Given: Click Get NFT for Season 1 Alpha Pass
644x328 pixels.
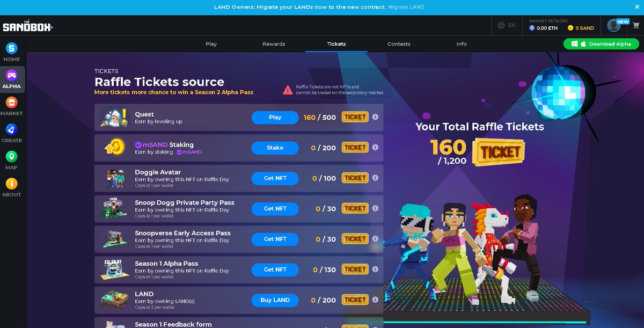Looking at the screenshot, I should click(275, 269).
